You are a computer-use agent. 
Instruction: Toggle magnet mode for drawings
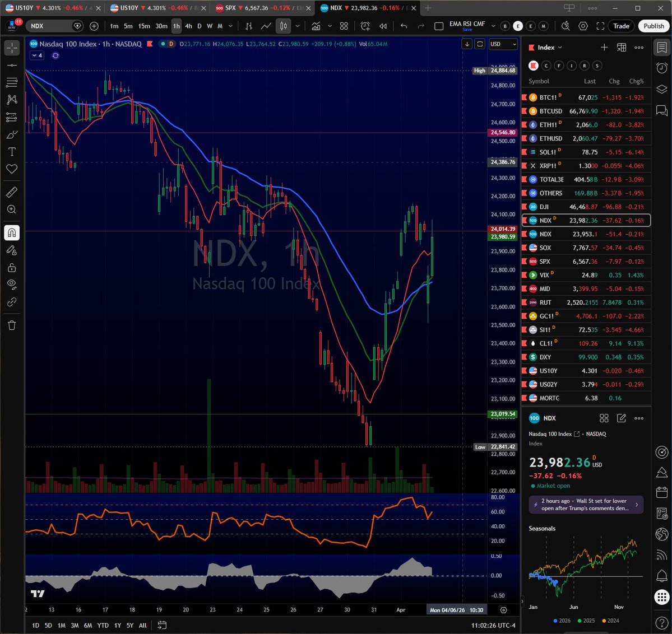12,232
